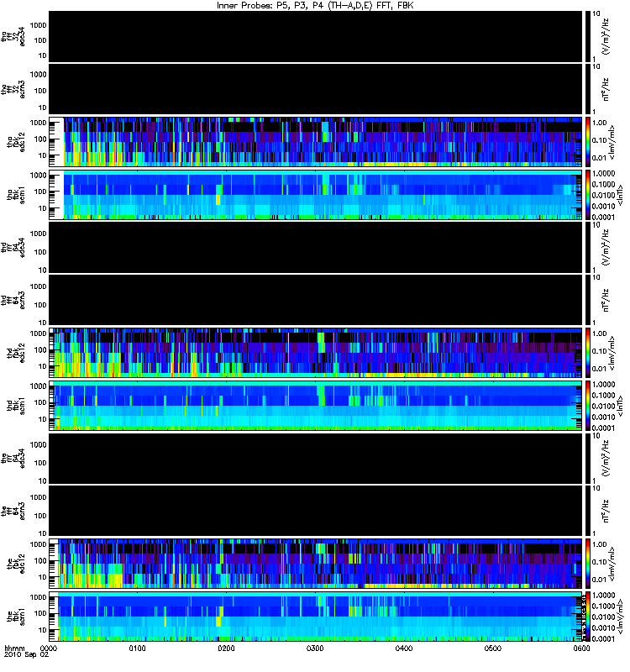Click the empty tha fff 32 scm3 panel
Image resolution: width=630 pixels, height=672 pixels.
pyautogui.click(x=315, y=89)
